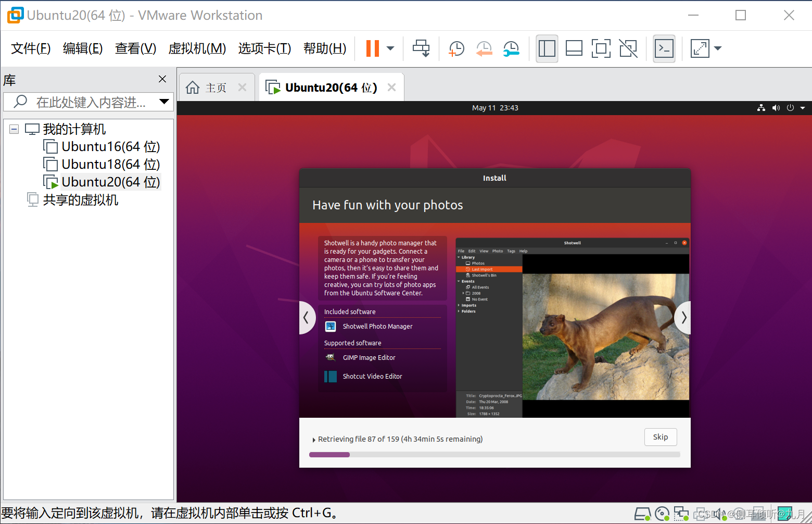This screenshot has height=524, width=812.
Task: Skip the file retrieval step
Action: click(x=661, y=437)
